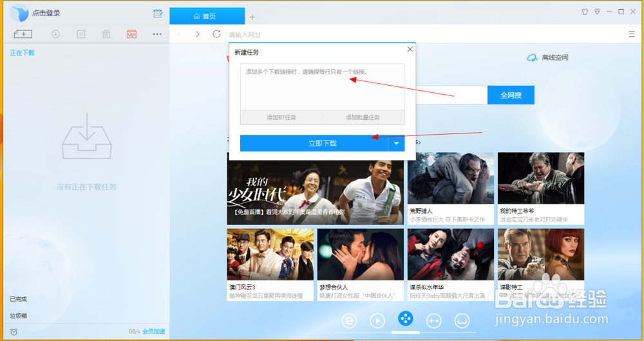Open the 谍影特工 movie thumbnail

541,255
